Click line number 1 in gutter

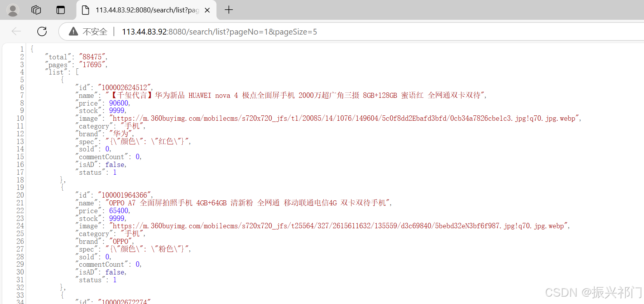22,49
